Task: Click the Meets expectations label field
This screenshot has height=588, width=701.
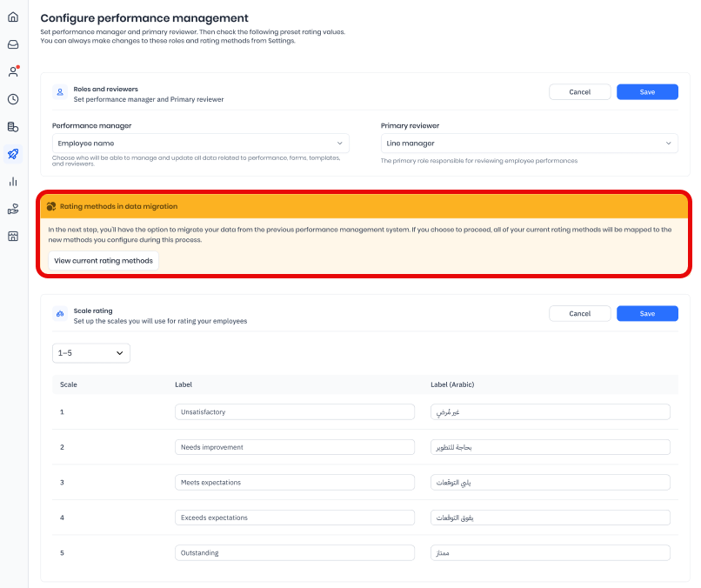Action: click(295, 482)
